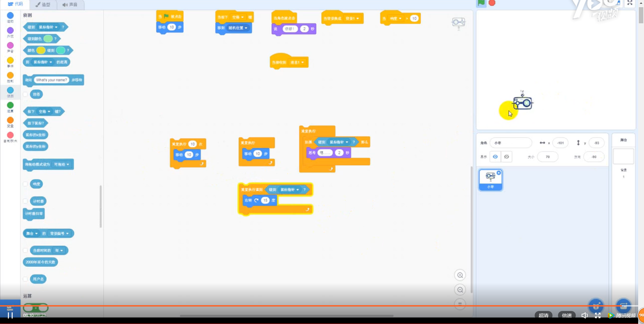This screenshot has height=324, width=644.
Task: Select the 变量 (Variables) orange category circle
Action: [10, 120]
